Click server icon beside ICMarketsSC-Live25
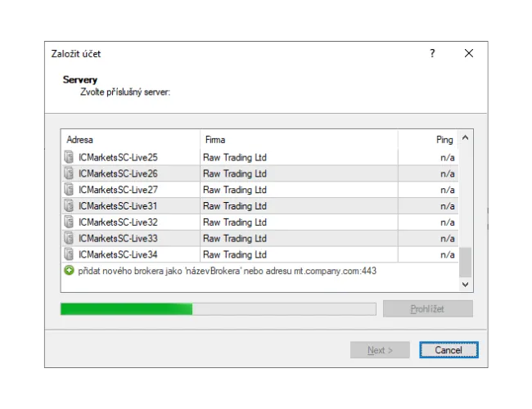The width and height of the screenshot is (532, 409). 69,157
